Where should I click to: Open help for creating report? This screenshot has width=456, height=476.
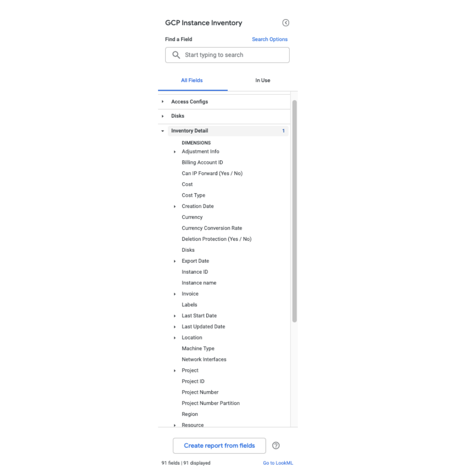click(x=276, y=446)
